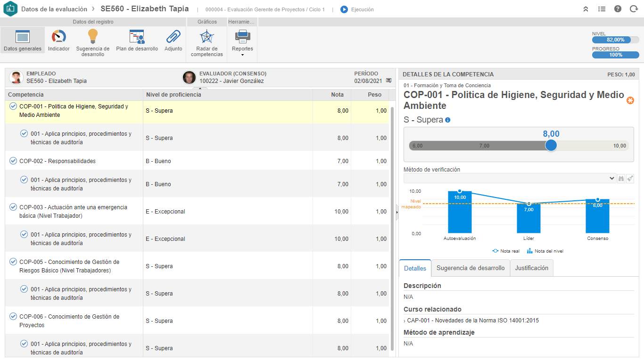
Task: Open the Reportes dropdown arrow
Action: coord(242,55)
